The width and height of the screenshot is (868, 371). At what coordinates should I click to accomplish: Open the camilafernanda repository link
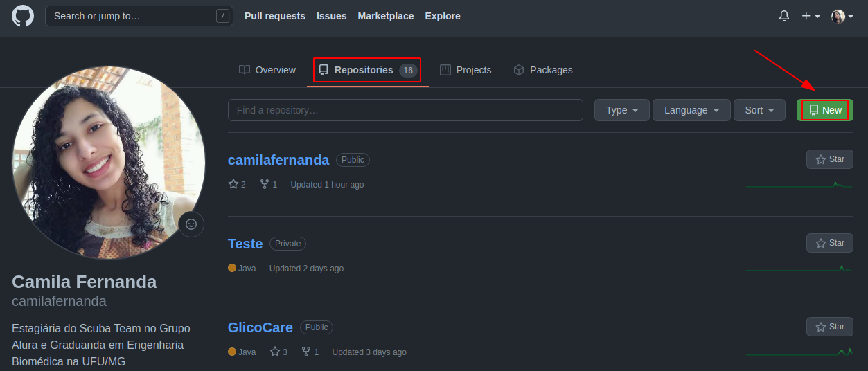(x=278, y=160)
